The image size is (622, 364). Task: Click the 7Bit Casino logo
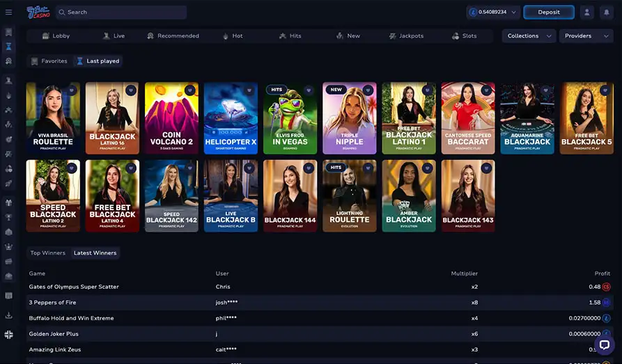tap(38, 13)
